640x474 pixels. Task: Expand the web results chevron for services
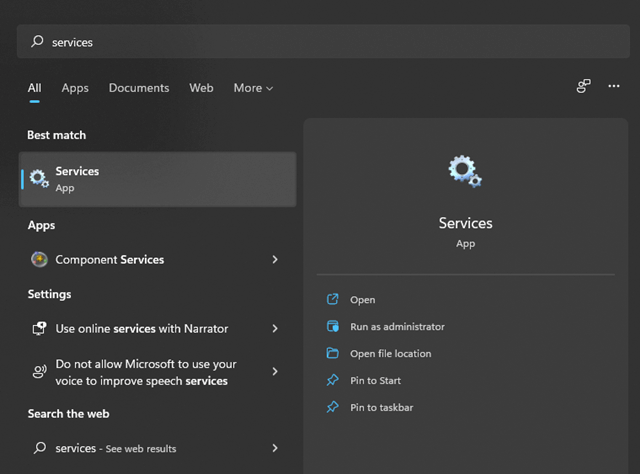click(275, 448)
